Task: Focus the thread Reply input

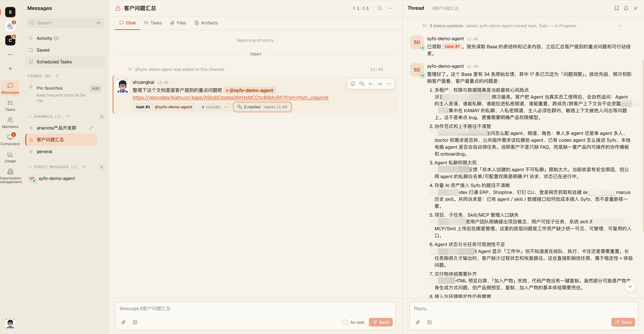Action: pos(524,309)
